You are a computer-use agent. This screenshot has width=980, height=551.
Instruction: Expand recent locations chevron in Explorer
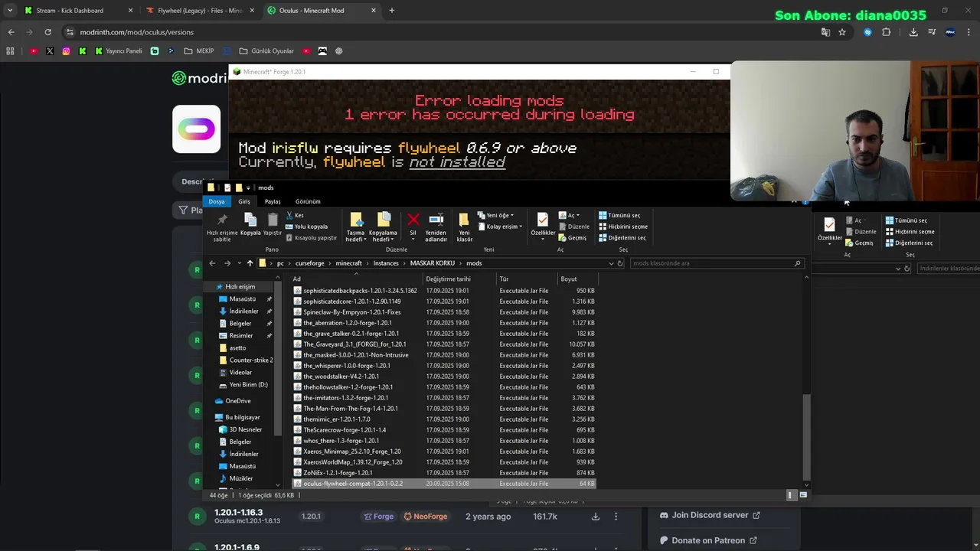tap(239, 263)
